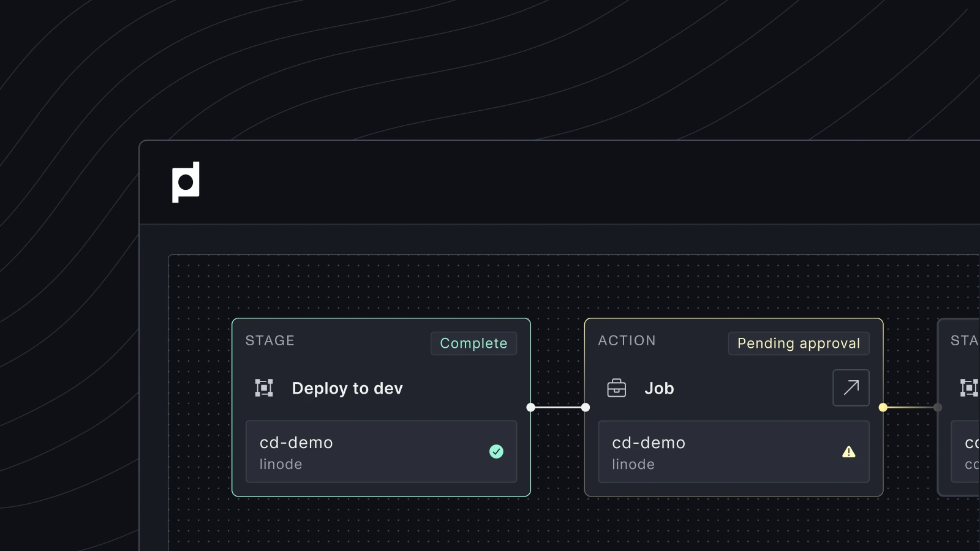This screenshot has height=551, width=980.
Task: Click the yellow output connector on Job action
Action: [x=883, y=407]
